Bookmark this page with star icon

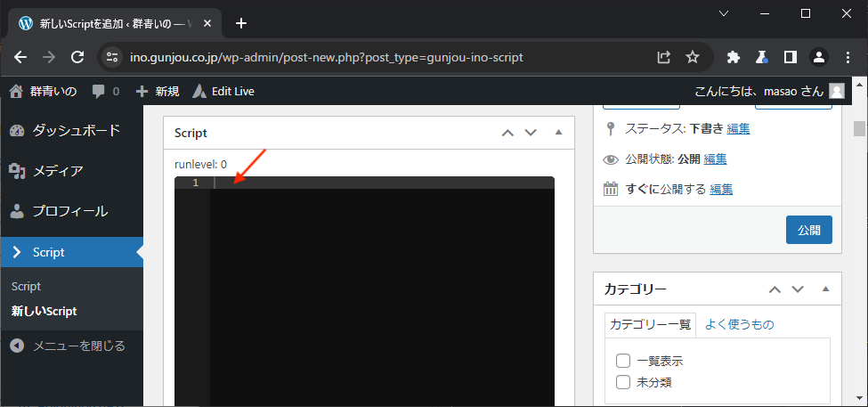(x=693, y=57)
